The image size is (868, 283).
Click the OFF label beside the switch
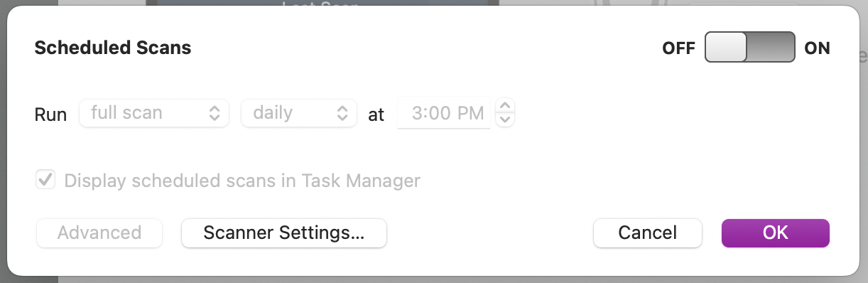point(678,48)
